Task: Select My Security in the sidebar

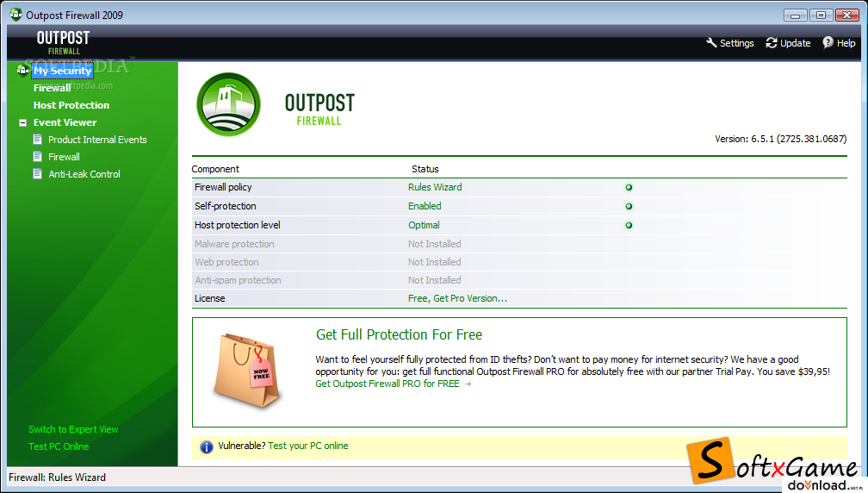Action: (x=62, y=71)
